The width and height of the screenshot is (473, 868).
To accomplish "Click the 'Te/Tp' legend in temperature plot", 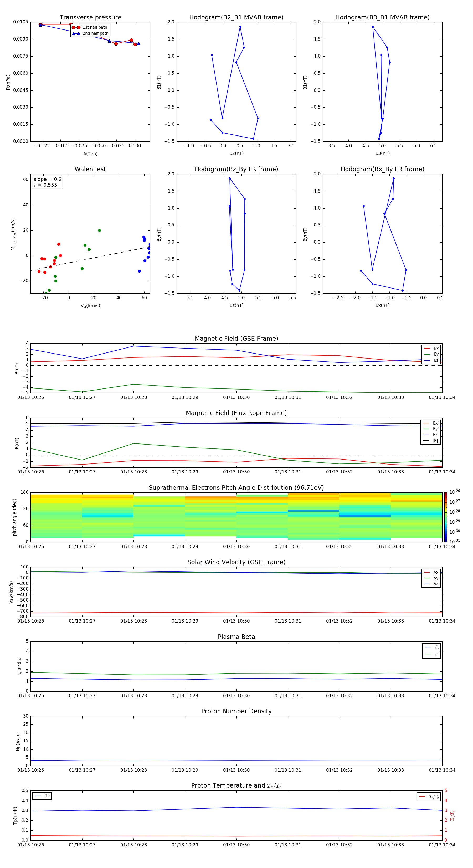I will coord(429,796).
